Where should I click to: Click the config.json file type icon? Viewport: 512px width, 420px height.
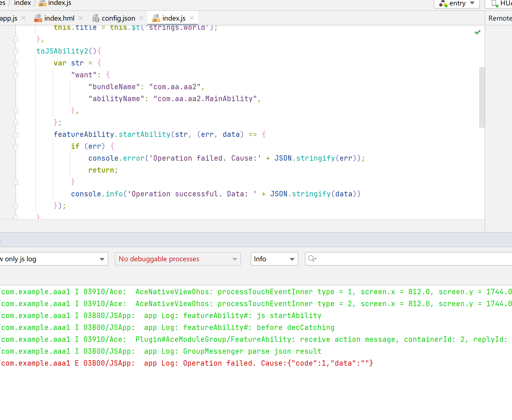(96, 18)
